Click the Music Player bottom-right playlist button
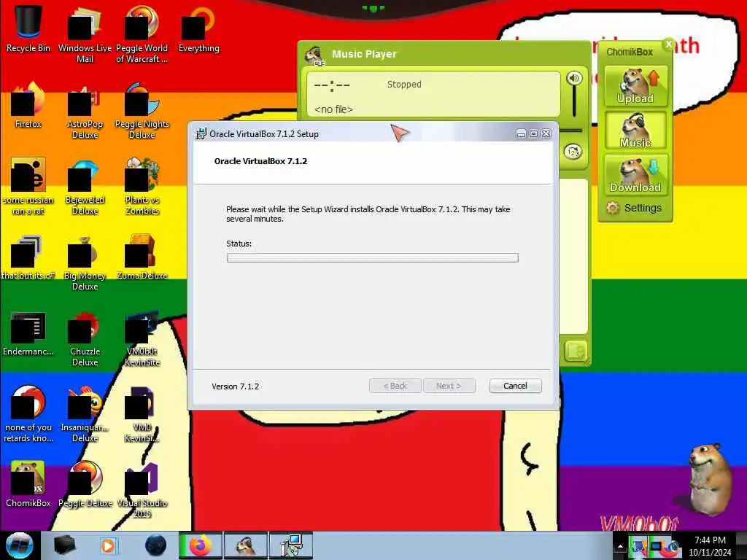The width and height of the screenshot is (747, 560). (x=576, y=351)
